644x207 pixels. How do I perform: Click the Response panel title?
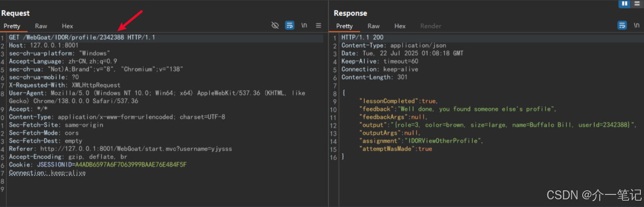[350, 13]
